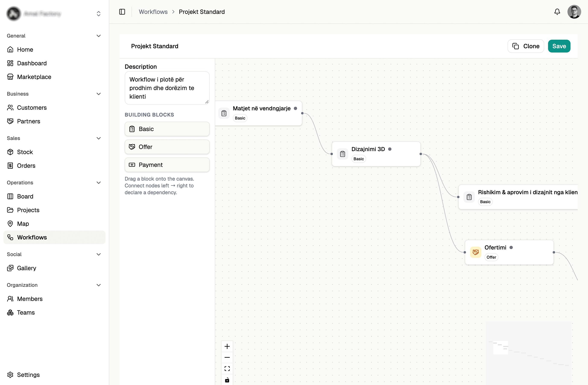Open the Map page

(54, 223)
